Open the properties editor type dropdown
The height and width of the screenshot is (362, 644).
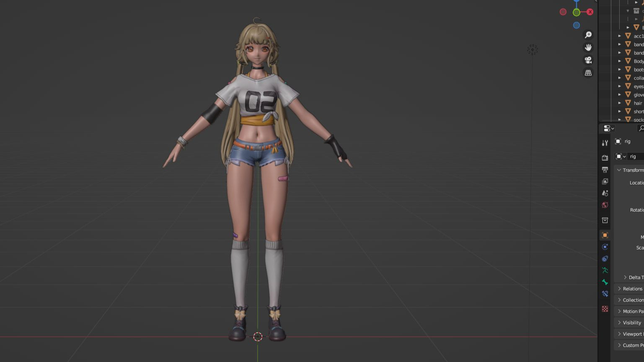click(x=608, y=128)
